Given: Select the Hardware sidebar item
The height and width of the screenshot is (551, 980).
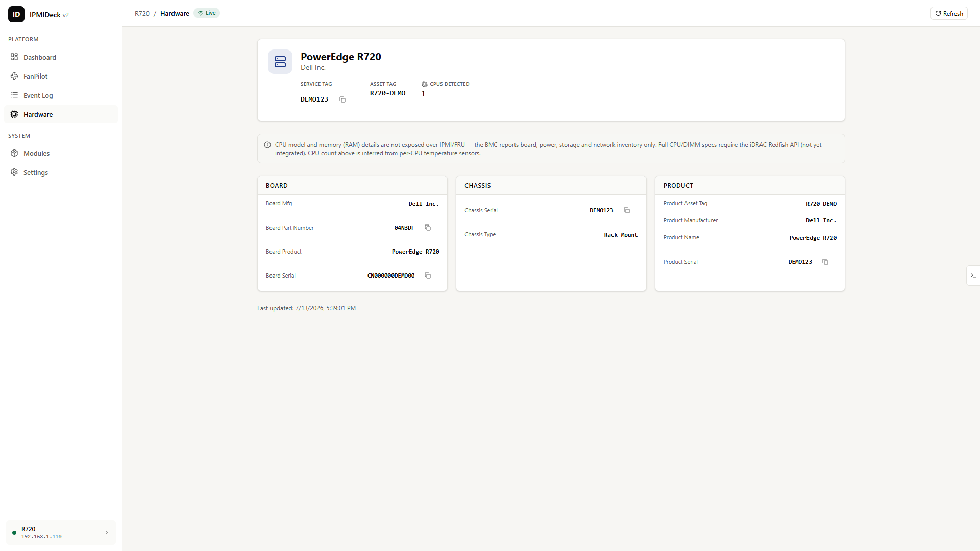Looking at the screenshot, I should 61,114.
